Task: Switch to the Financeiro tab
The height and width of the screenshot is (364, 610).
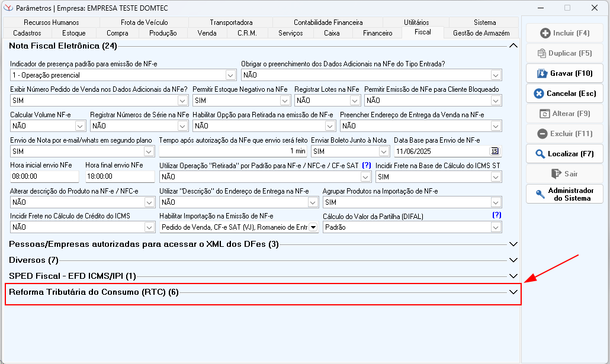Action: [x=377, y=33]
